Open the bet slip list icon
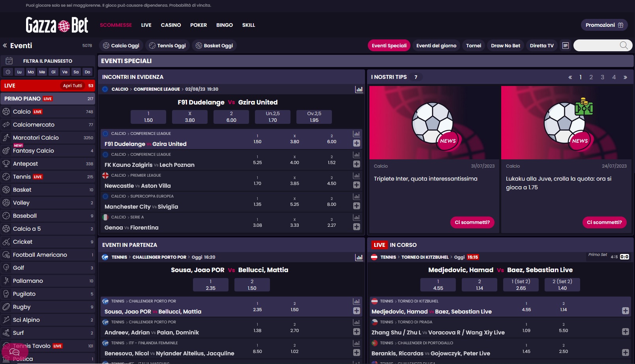Screen dimensions: 635x364 (x=565, y=45)
